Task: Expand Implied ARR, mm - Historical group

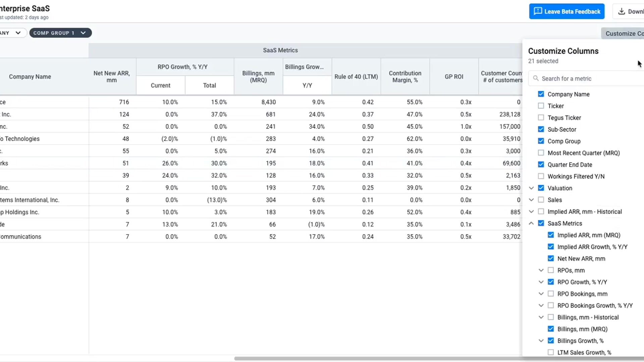Action: [531, 212]
